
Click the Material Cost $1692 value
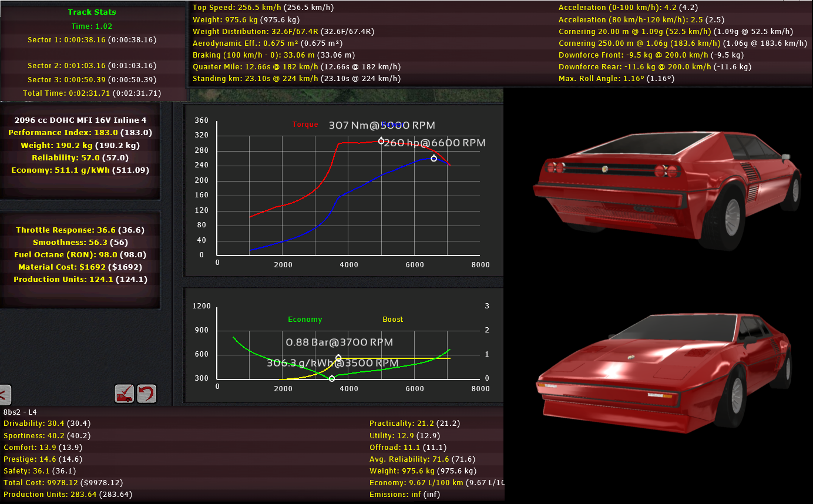click(x=80, y=267)
